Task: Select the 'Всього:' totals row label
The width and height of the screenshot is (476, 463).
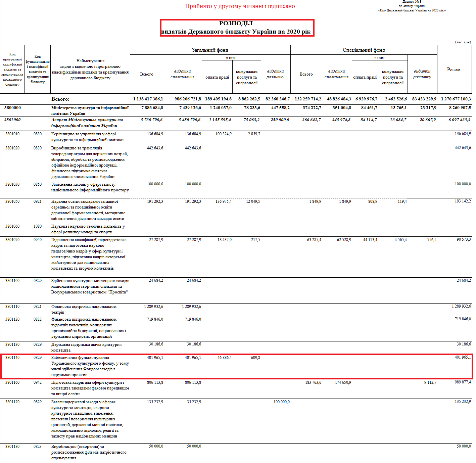Action: 60,99
